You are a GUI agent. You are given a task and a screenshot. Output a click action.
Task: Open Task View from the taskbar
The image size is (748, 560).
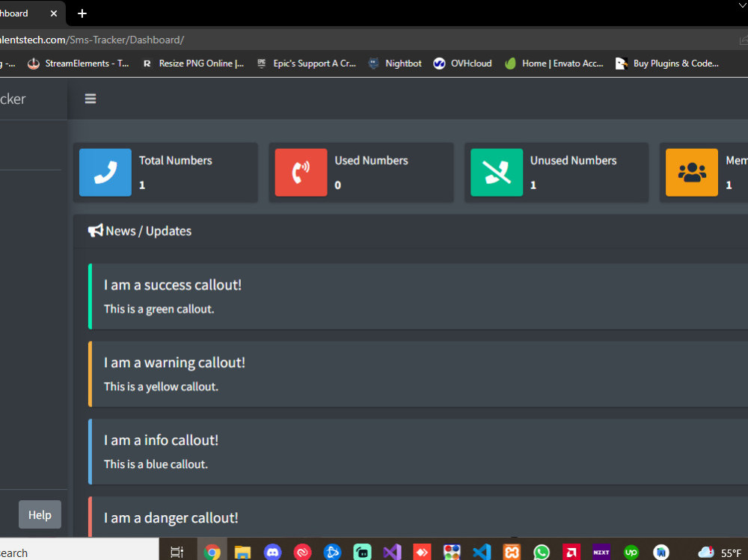coord(177,552)
